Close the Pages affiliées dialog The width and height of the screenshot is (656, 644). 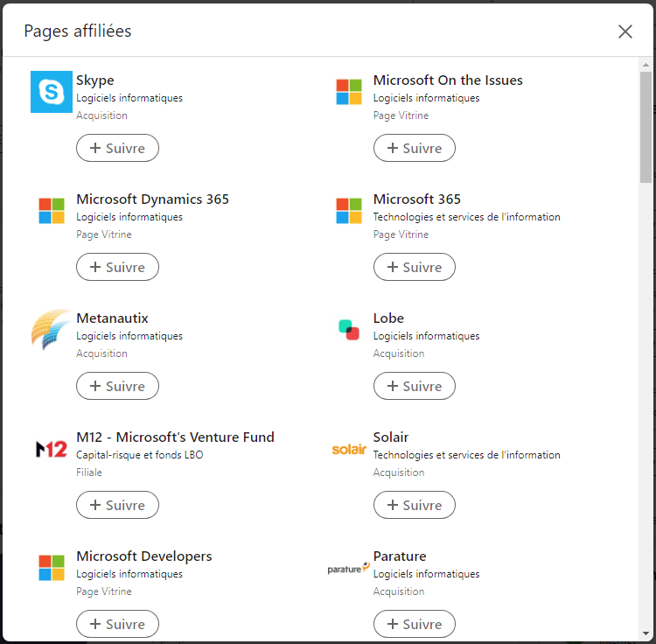point(625,31)
